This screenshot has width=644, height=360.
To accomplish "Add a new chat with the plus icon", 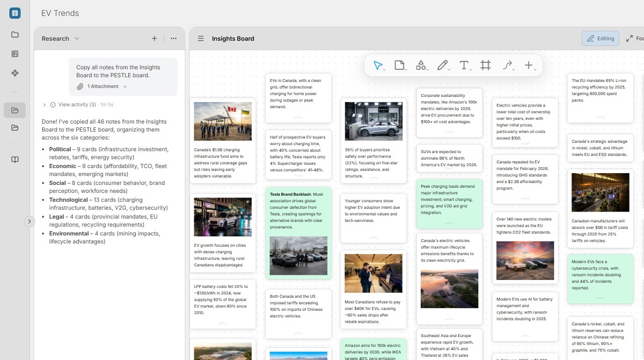I will point(154,38).
